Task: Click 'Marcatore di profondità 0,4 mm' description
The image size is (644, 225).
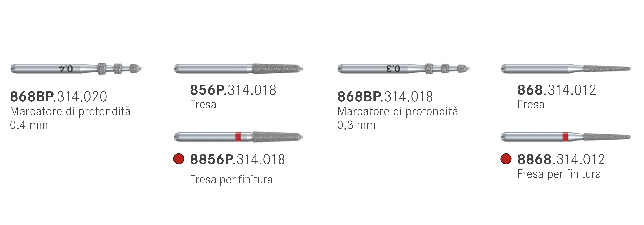Action: tap(70, 118)
